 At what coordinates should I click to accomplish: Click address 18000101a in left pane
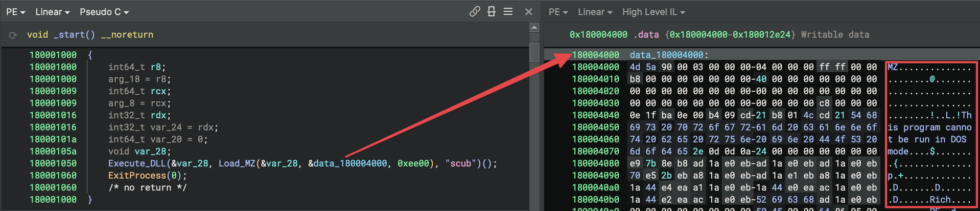coord(53,139)
